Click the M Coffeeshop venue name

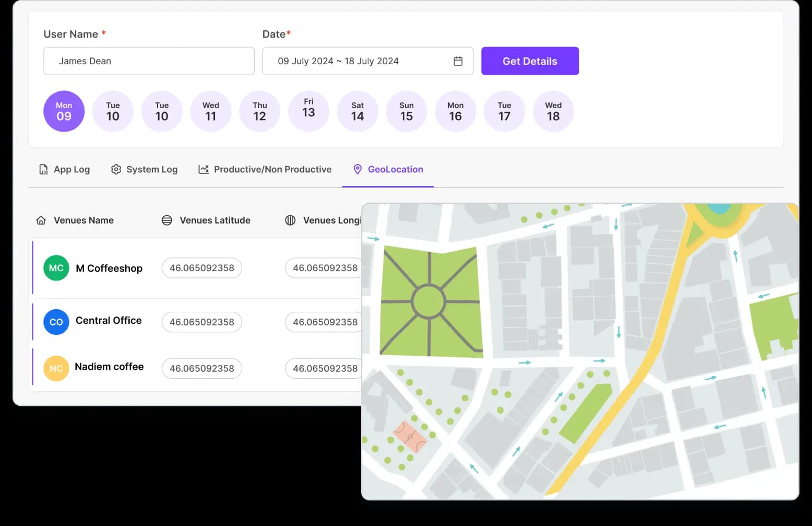[109, 268]
